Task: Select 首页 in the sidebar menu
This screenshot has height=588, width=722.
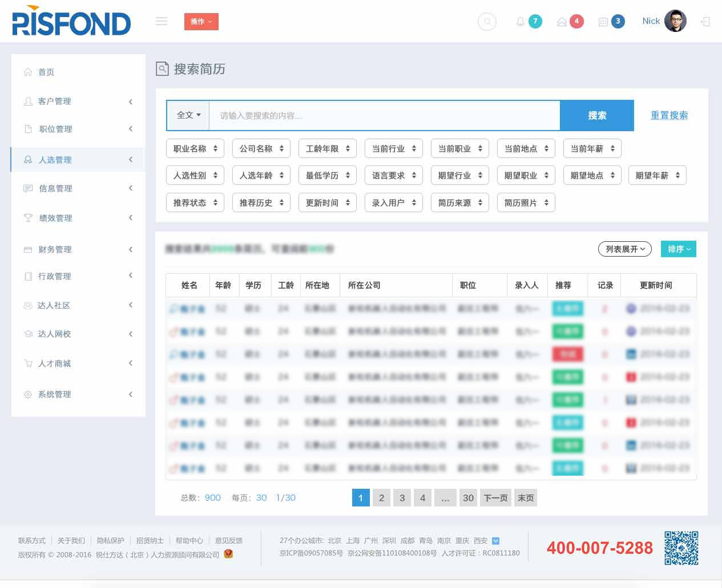Action: coord(46,72)
